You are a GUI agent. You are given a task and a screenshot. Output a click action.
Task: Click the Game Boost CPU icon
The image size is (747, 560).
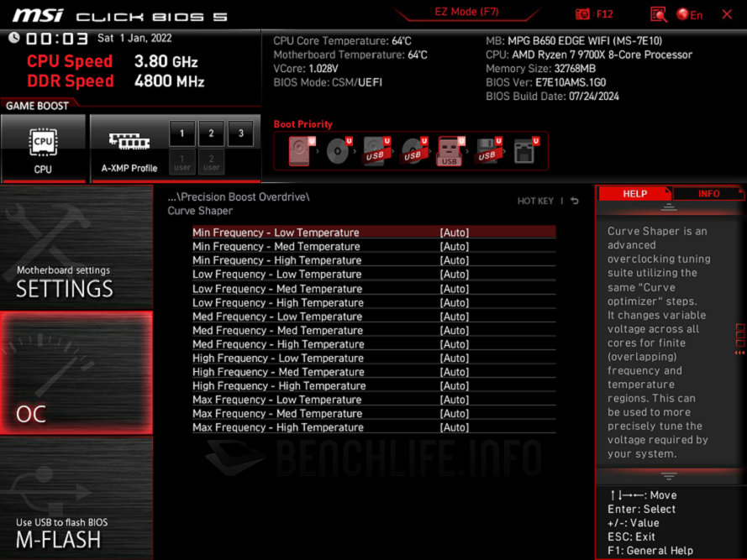43,148
